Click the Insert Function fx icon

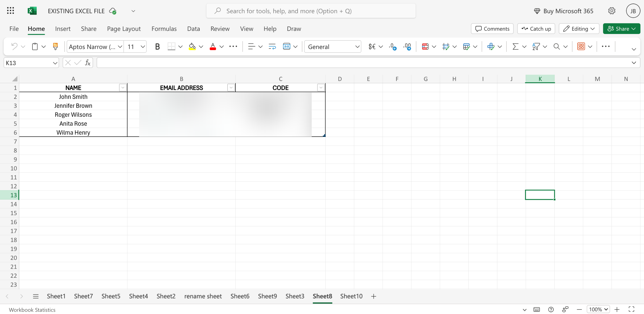(88, 63)
